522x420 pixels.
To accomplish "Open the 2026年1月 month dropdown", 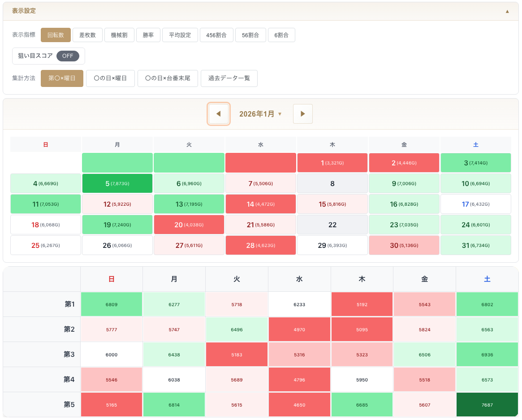I will (x=260, y=114).
